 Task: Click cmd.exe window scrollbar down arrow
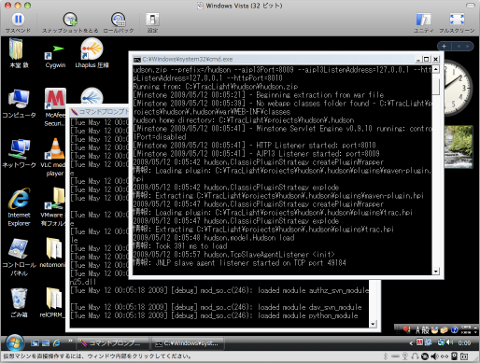coord(436,271)
